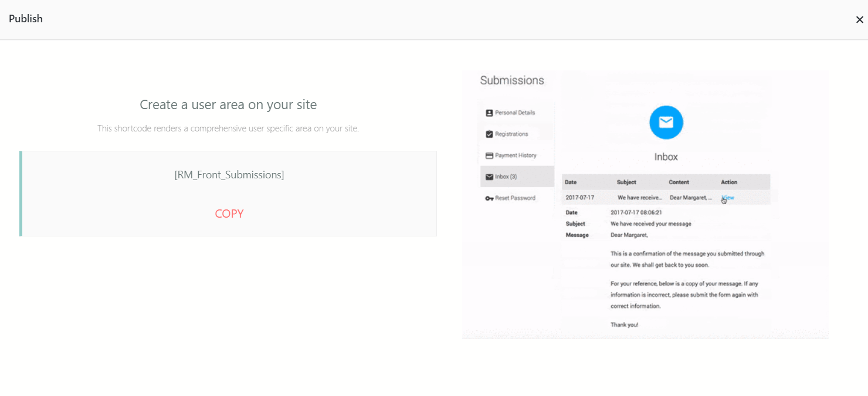Screen dimensions: 868x396
Task: Click the Date column header
Action: pyautogui.click(x=569, y=182)
